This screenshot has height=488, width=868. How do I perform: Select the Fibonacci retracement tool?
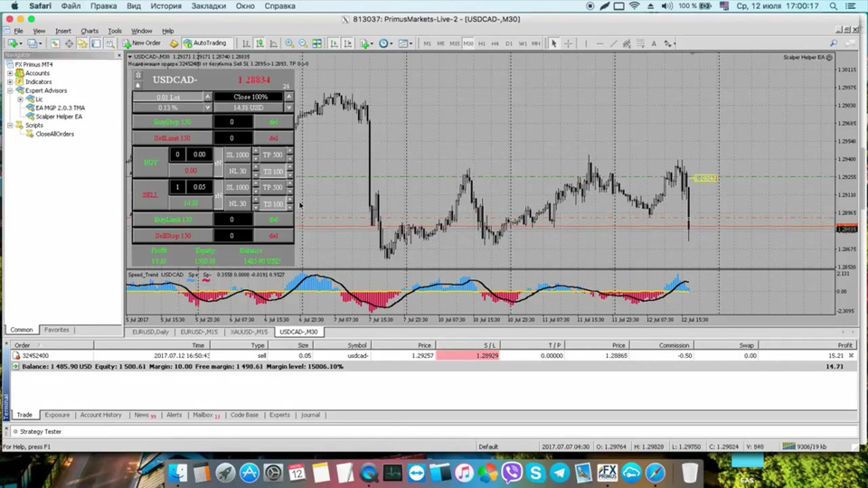coord(640,43)
